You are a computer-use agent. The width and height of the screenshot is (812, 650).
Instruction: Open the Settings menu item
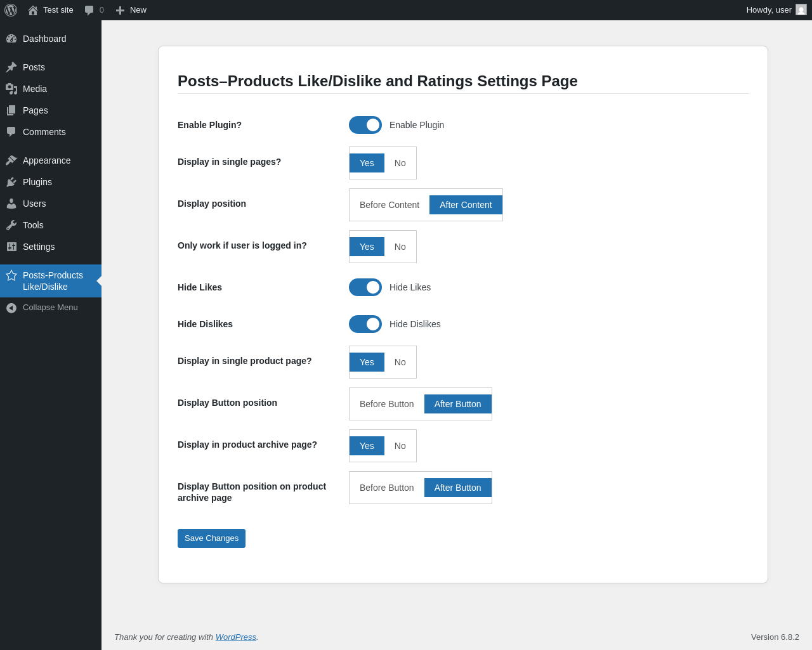[39, 247]
